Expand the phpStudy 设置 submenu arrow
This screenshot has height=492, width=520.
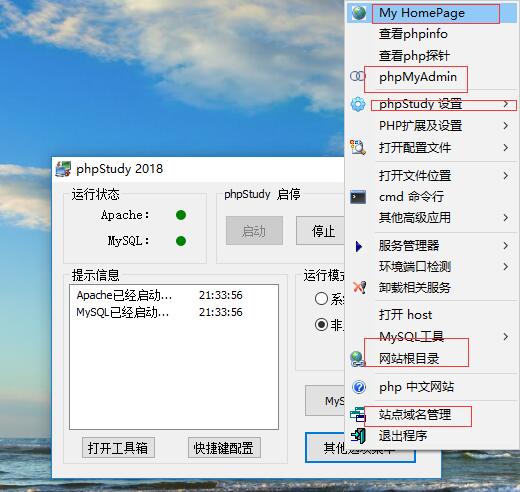pyautogui.click(x=506, y=104)
